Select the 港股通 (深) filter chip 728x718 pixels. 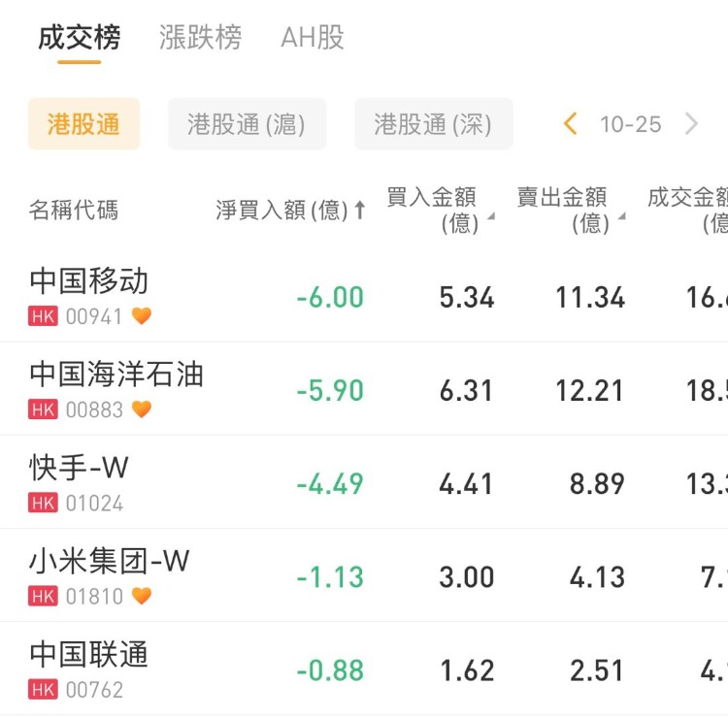coord(433,124)
